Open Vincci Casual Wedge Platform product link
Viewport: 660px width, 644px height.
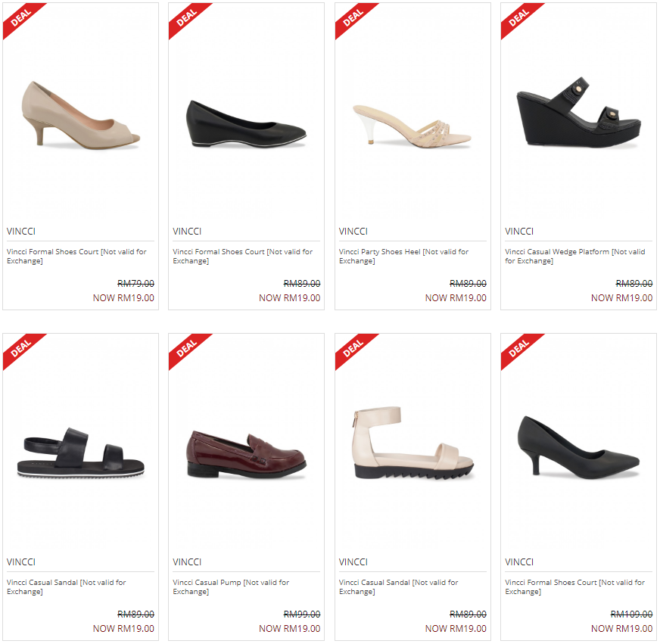click(x=574, y=256)
